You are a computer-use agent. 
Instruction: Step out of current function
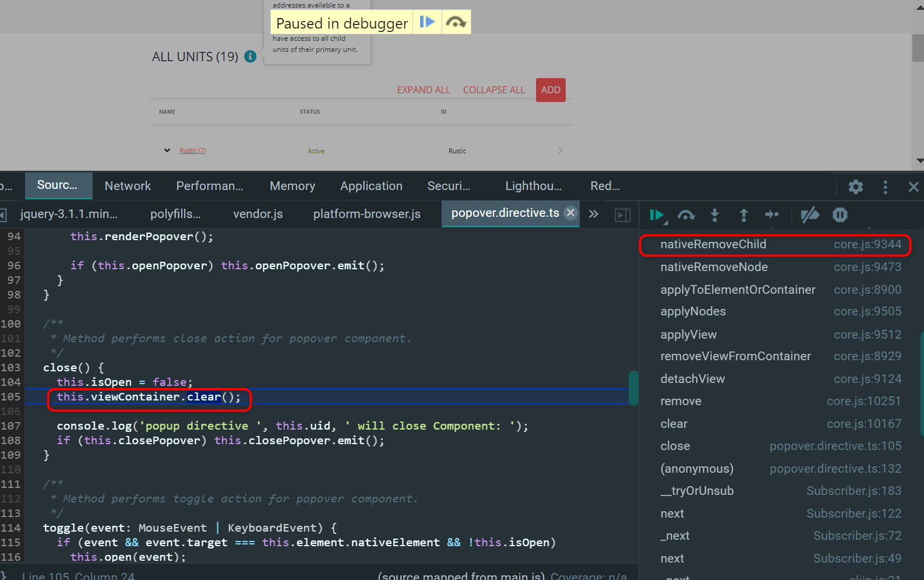[743, 215]
